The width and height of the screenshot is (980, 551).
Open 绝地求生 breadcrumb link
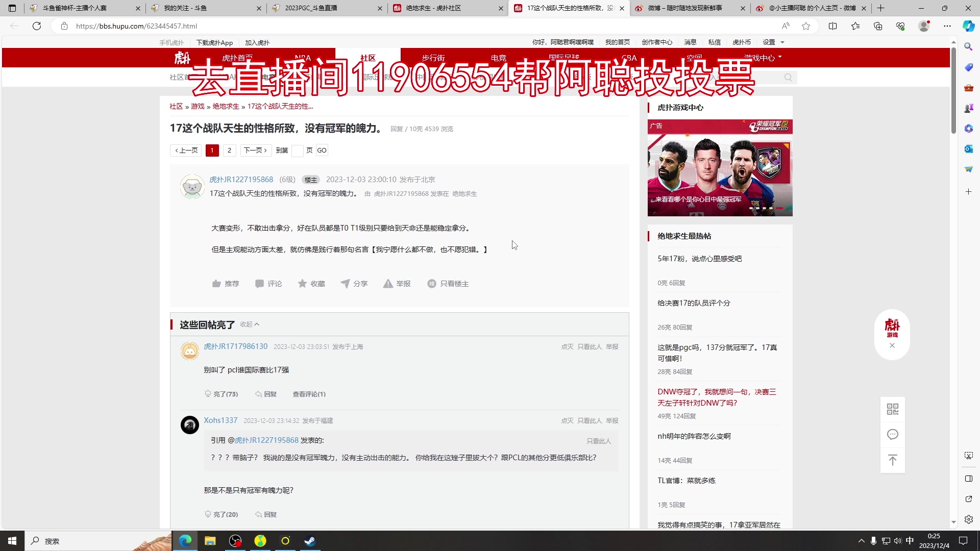[x=226, y=106]
